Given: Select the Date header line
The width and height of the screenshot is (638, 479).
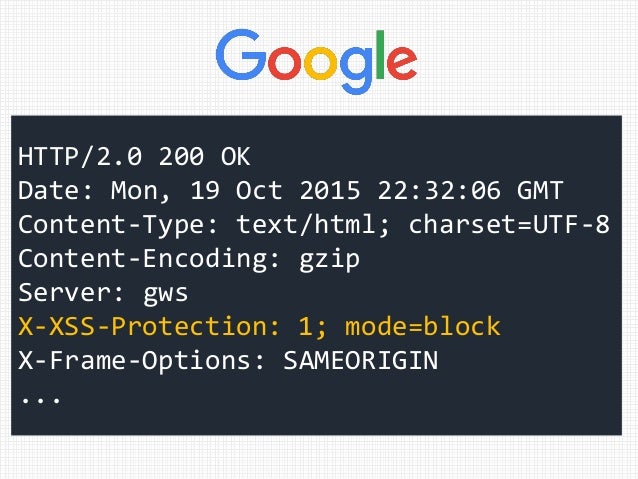Looking at the screenshot, I should click(x=291, y=190).
